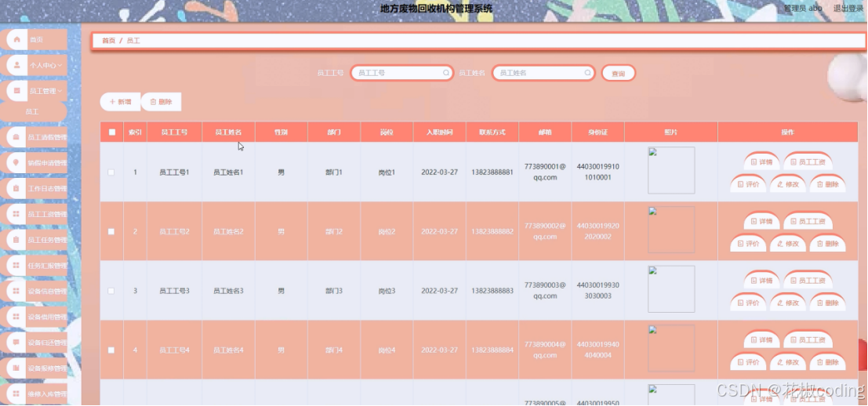
Task: Click the email cell 773890001@qq.com
Action: (x=545, y=172)
